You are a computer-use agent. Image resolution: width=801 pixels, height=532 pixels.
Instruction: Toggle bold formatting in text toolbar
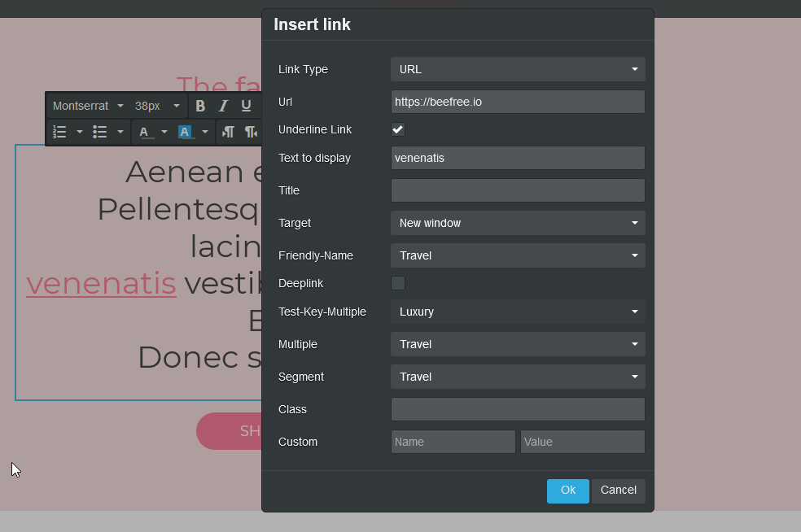(200, 107)
